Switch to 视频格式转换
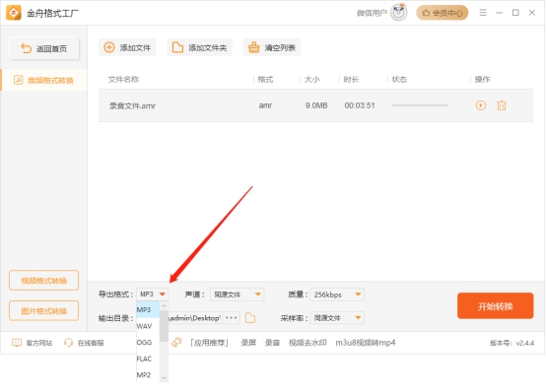The height and width of the screenshot is (392, 546). tap(44, 281)
